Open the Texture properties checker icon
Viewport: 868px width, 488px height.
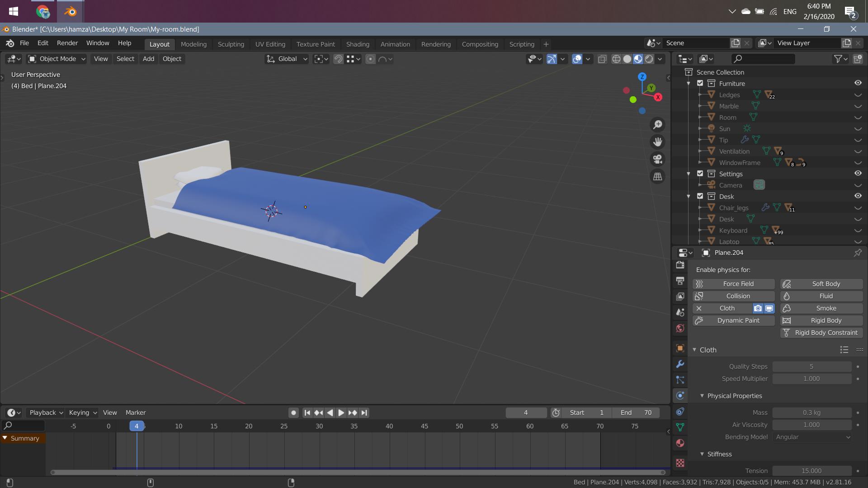(680, 463)
